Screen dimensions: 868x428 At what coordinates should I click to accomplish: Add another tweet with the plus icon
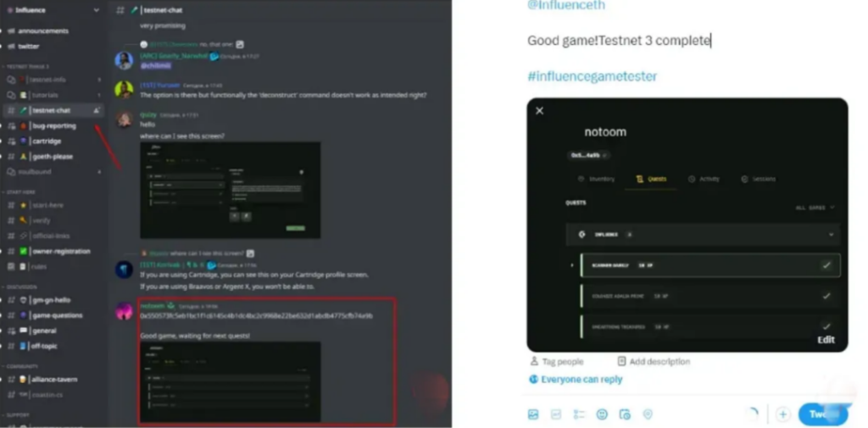(x=782, y=414)
